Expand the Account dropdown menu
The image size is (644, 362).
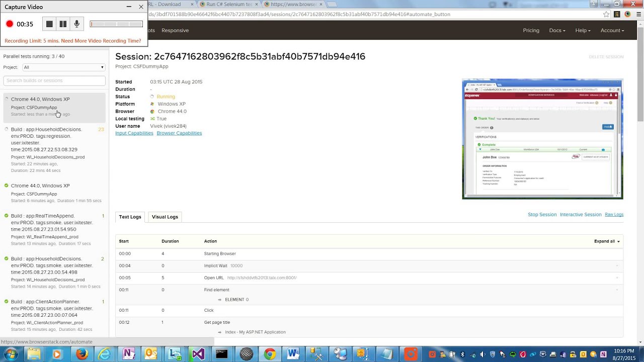click(612, 30)
